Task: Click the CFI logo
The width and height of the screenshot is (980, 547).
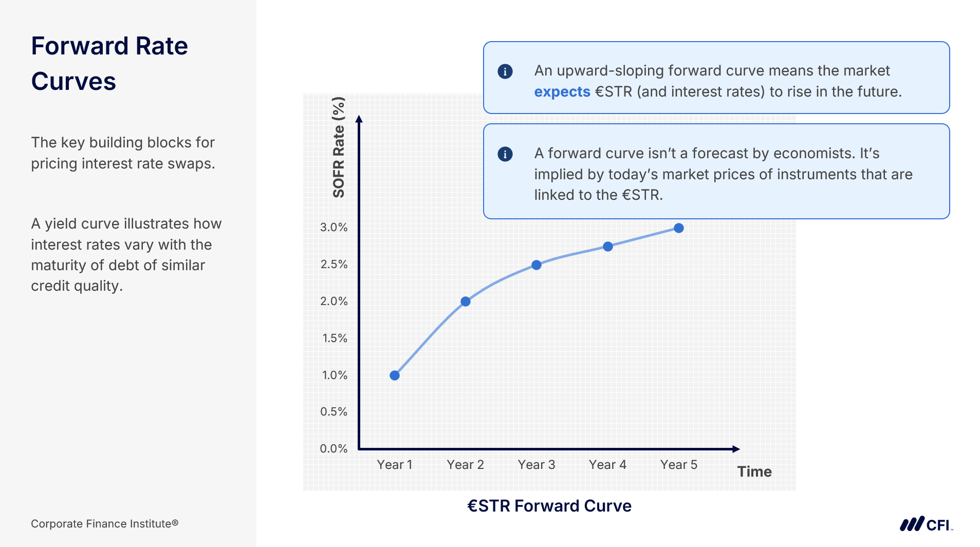Action: tap(926, 524)
